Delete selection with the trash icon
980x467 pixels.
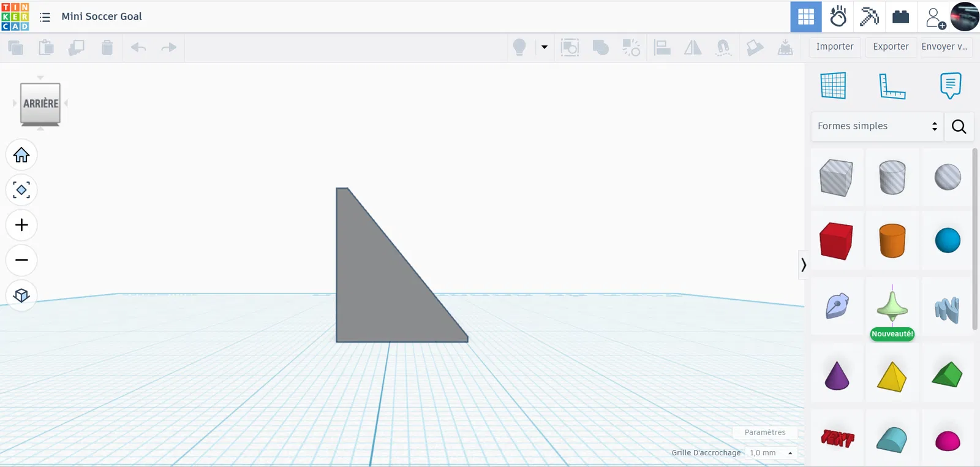tap(107, 47)
